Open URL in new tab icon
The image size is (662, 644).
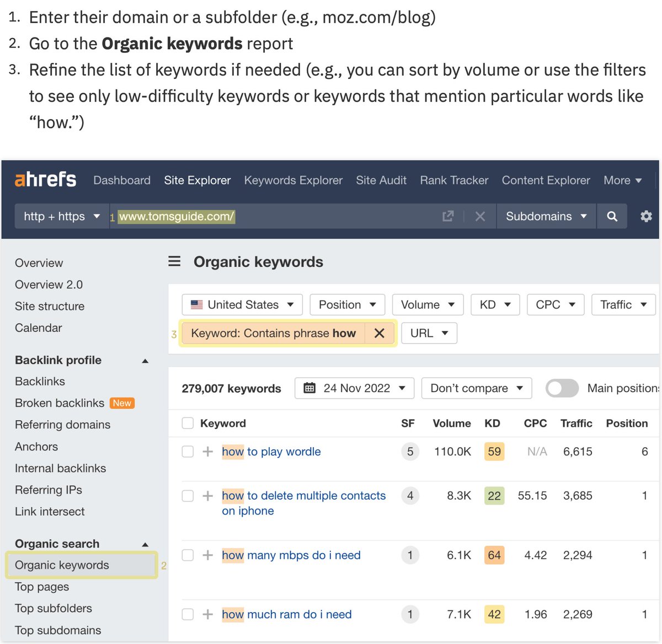pos(448,216)
